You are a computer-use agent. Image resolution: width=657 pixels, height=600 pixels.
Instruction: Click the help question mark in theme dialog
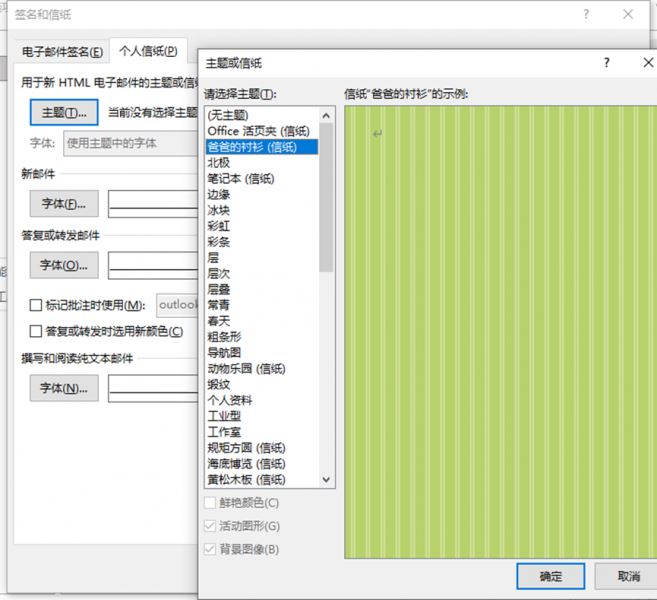click(x=606, y=63)
